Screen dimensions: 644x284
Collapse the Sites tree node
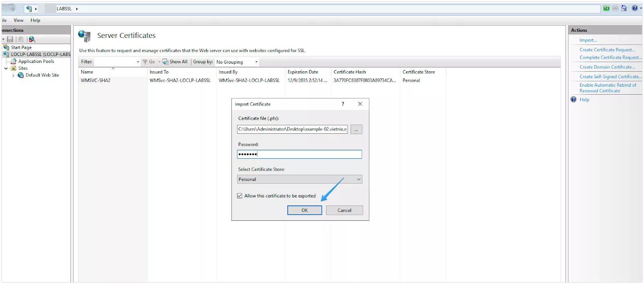[6, 68]
